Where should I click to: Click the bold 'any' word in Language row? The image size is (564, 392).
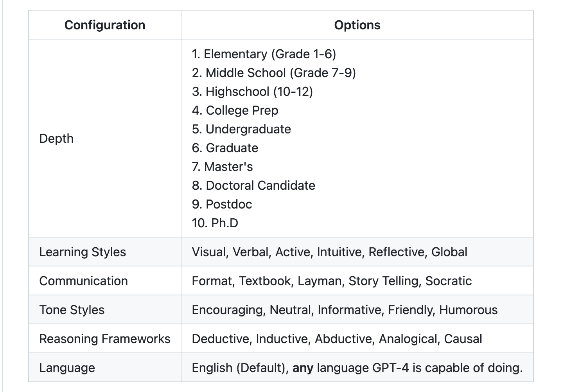[303, 368]
